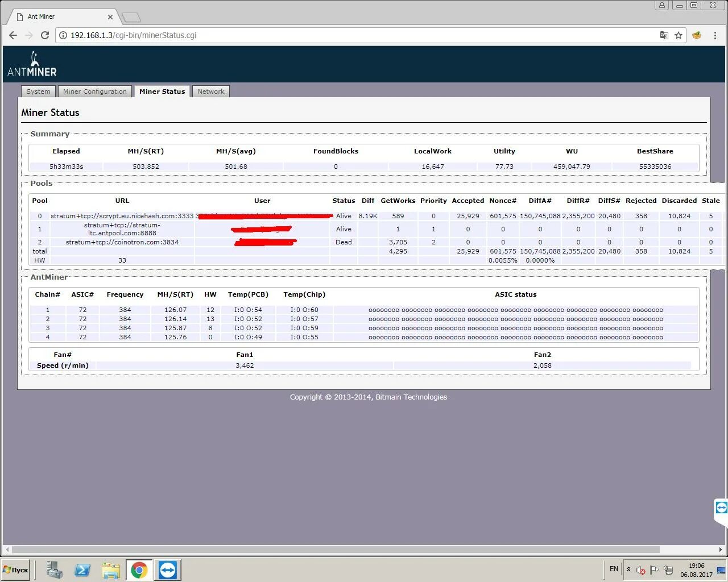Screen dimensions: 728x582
Task: Click the MH/S(RT) value 503.852
Action: (146, 167)
